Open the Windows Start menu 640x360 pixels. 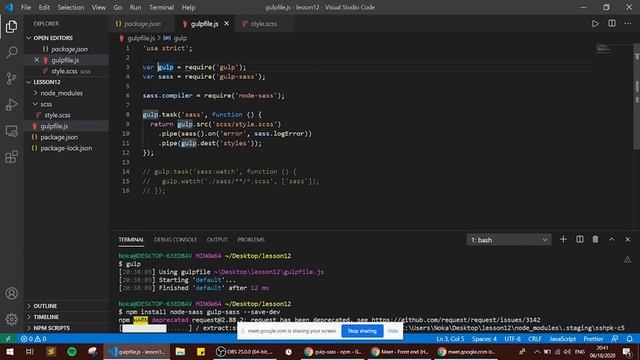coord(10,351)
